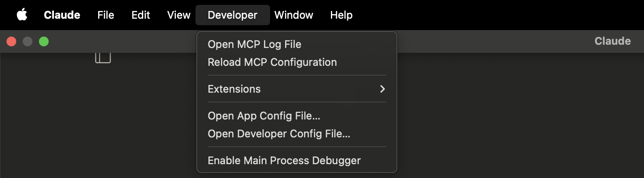Viewport: 644px width, 178px height.
Task: Open the Apple menu
Action: (x=22, y=15)
